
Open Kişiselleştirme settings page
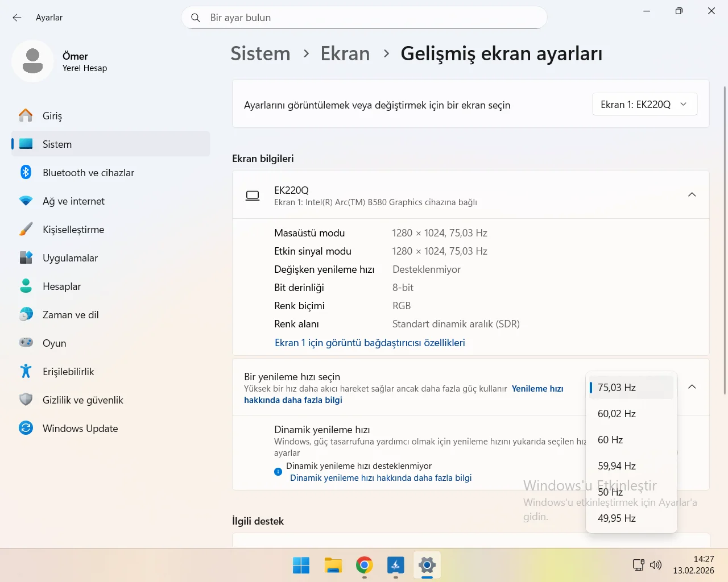click(111, 229)
